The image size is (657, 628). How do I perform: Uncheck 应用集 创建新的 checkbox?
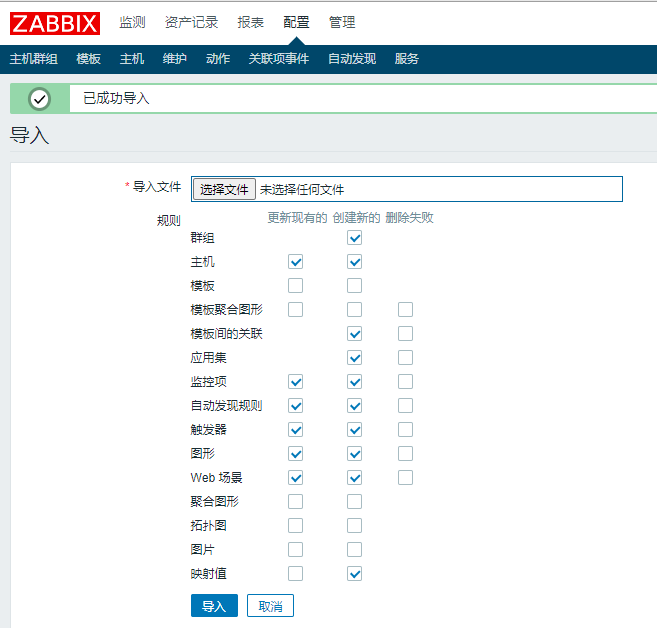(354, 358)
